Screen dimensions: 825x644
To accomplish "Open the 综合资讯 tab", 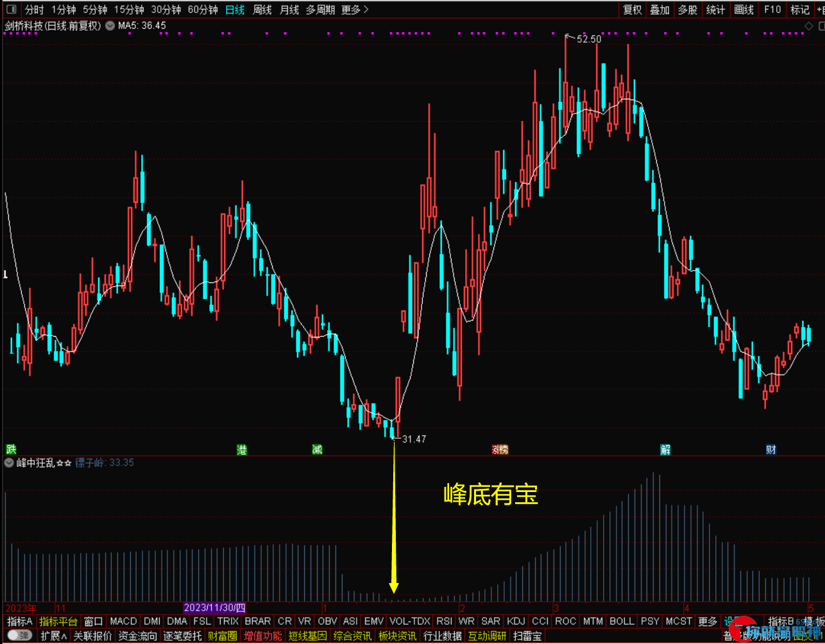I will tap(352, 636).
